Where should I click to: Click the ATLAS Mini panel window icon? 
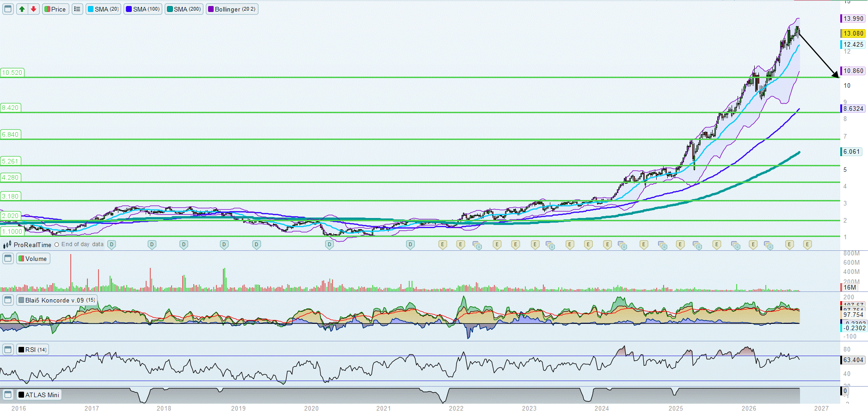(x=8, y=395)
